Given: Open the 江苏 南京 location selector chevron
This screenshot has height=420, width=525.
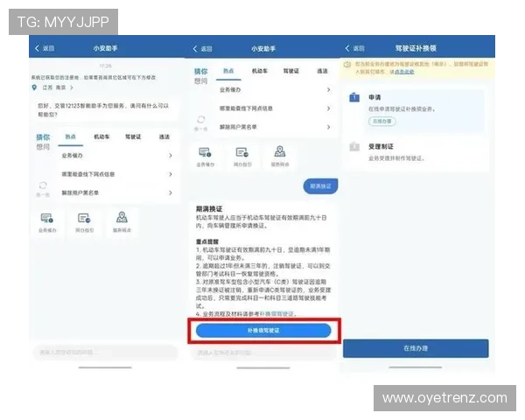Looking at the screenshot, I should (72, 87).
